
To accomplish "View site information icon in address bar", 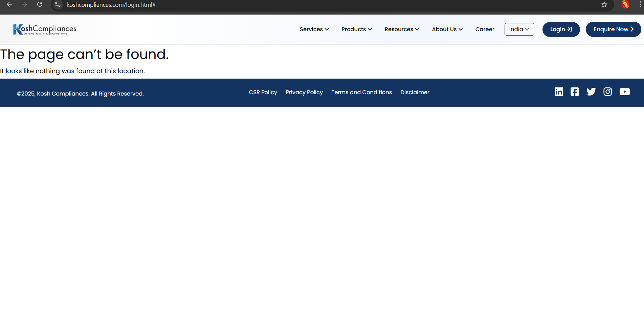I will click(58, 5).
